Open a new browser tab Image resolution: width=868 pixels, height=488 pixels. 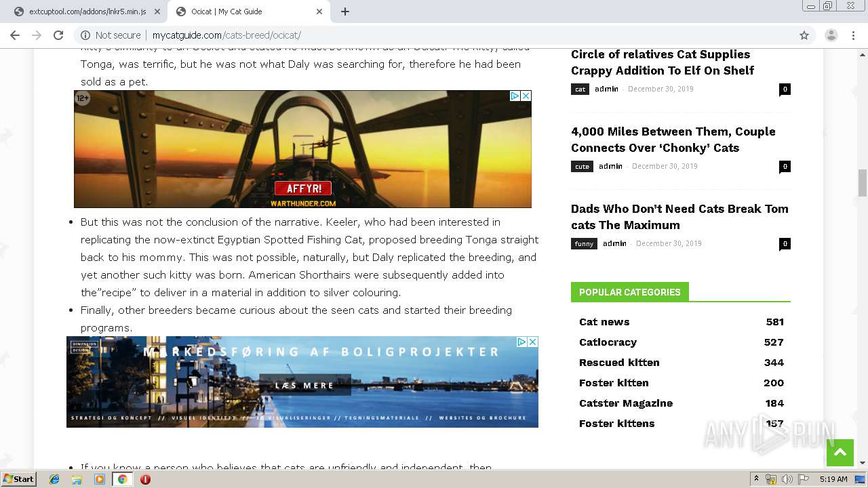pos(345,12)
